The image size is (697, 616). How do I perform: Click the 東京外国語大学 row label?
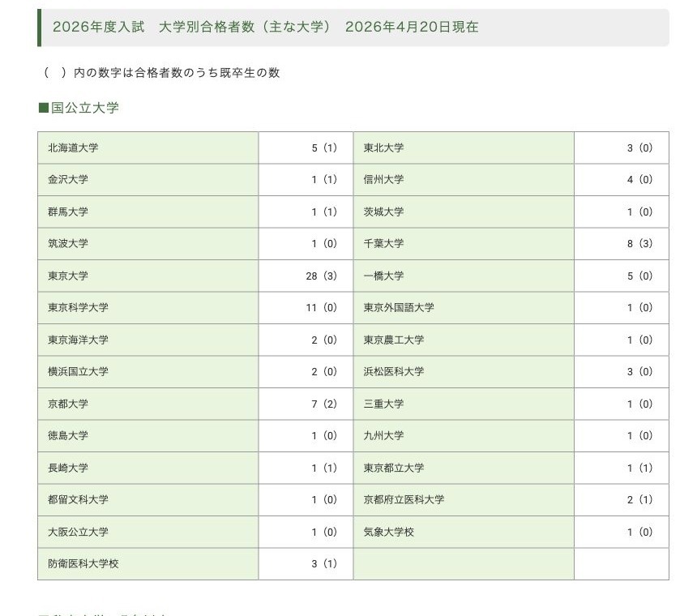tap(399, 307)
